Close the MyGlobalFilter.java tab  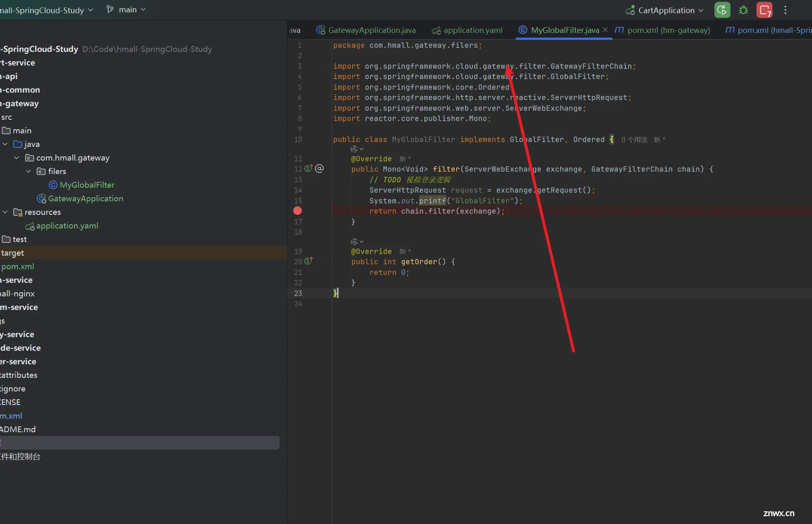pos(605,30)
